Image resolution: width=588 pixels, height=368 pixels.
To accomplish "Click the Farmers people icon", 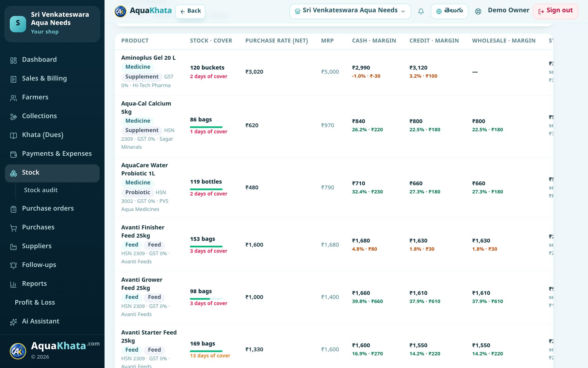I will coord(13,98).
